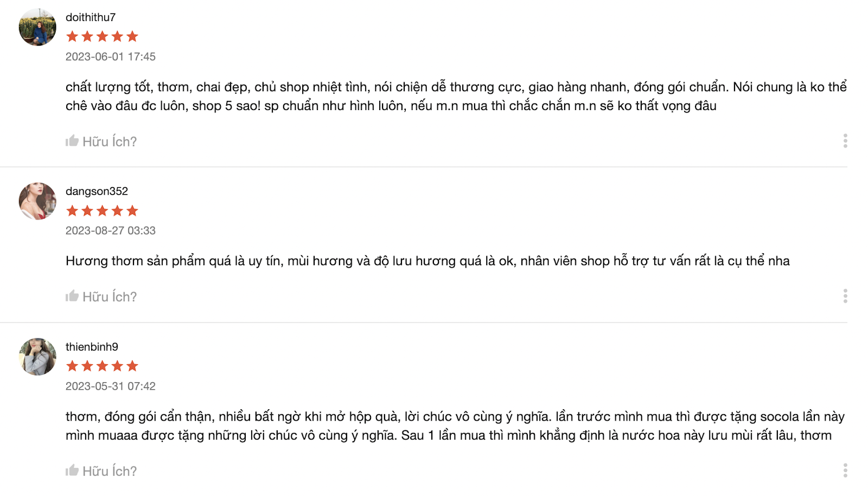
Task: Open three-dot menu for doithithu7's review
Action: tap(845, 141)
